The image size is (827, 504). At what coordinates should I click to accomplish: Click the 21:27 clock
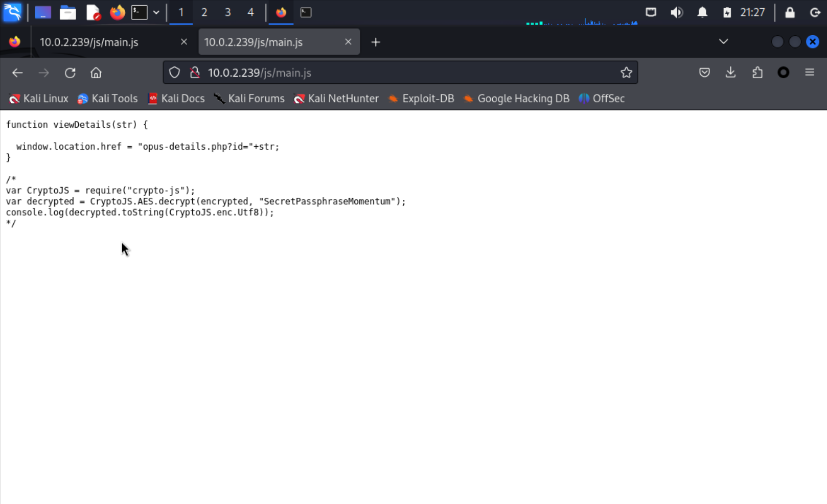752,12
